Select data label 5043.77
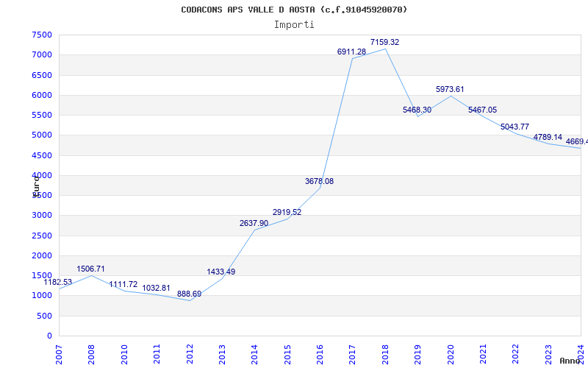 tap(515, 127)
